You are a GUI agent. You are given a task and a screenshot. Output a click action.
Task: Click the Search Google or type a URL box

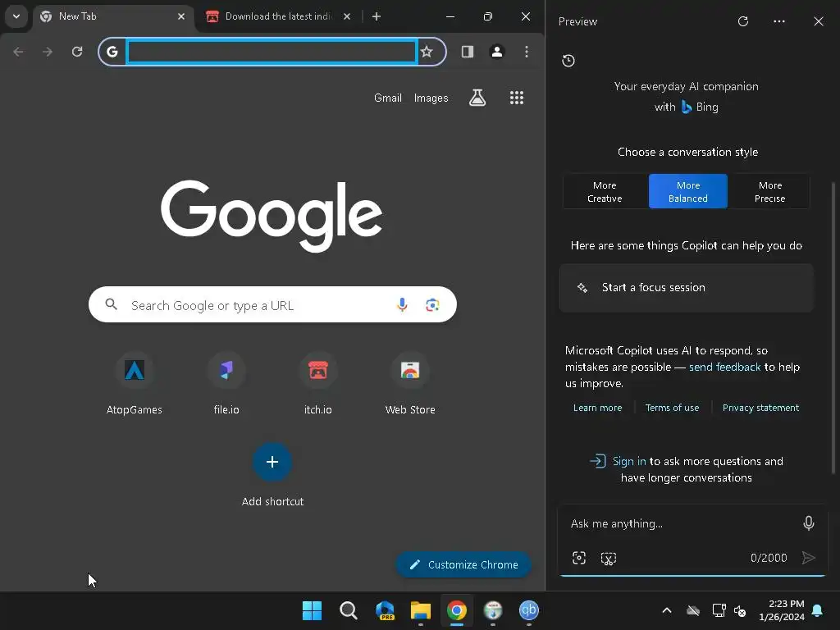click(x=272, y=305)
